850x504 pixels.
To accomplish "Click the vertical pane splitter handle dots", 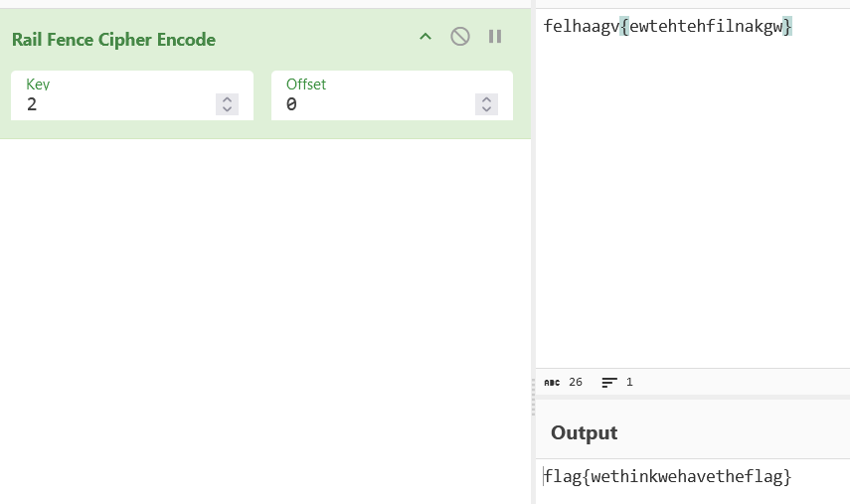I will (534, 397).
